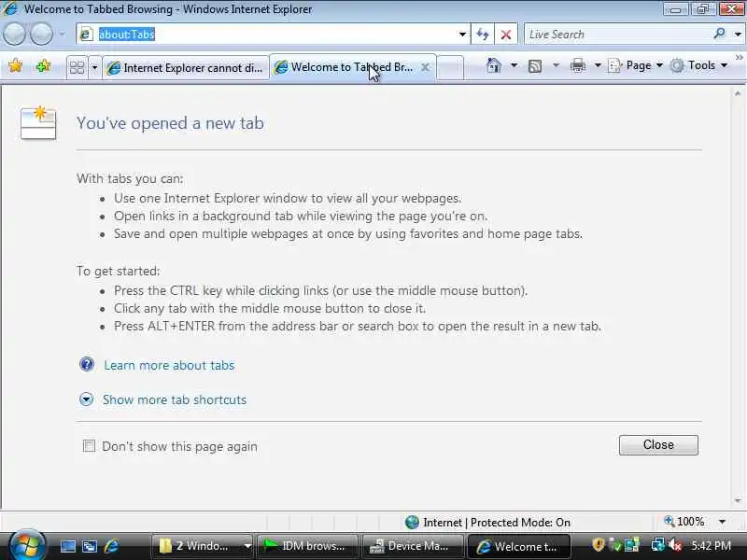Click Switch between windows quick launch icon

click(x=89, y=546)
